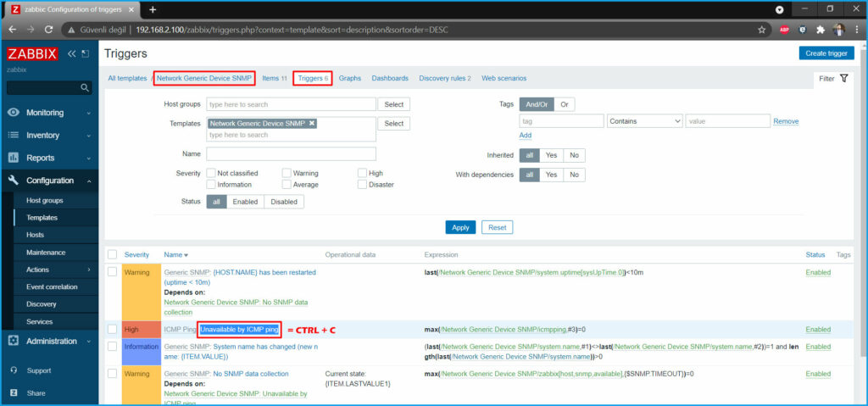Screen dimensions: 868x406
Task: Check the High severity box
Action: tap(362, 174)
